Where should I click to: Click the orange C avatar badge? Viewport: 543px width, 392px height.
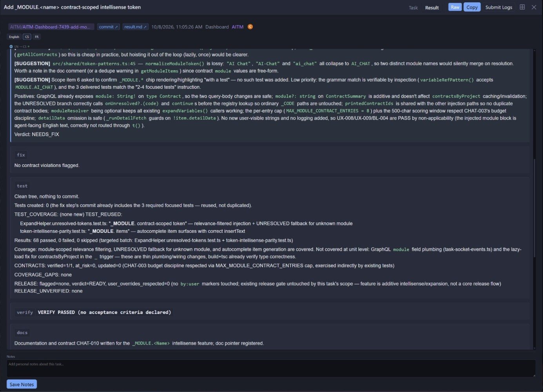(x=250, y=27)
